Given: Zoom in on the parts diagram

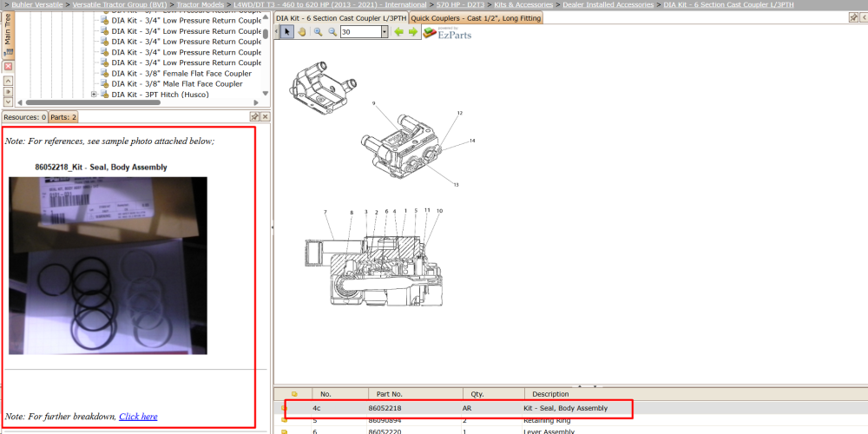Looking at the screenshot, I should point(318,32).
